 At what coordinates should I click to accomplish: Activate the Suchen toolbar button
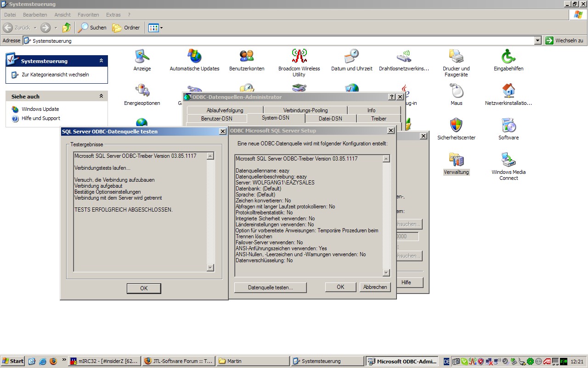[92, 28]
